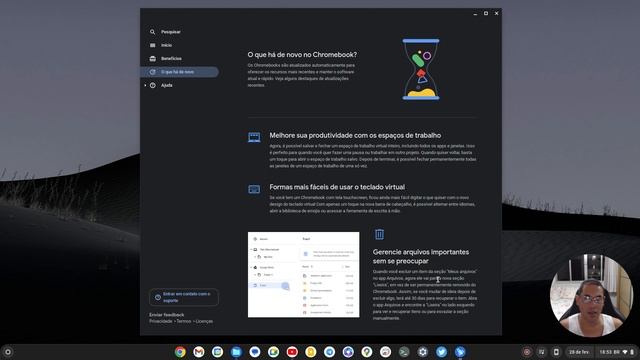Select 'O que há de novo' sidebar item
This screenshot has width=640, height=360.
[x=180, y=72]
